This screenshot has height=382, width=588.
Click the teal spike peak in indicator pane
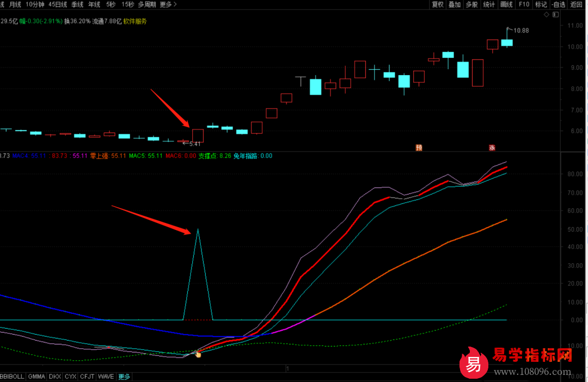click(198, 229)
